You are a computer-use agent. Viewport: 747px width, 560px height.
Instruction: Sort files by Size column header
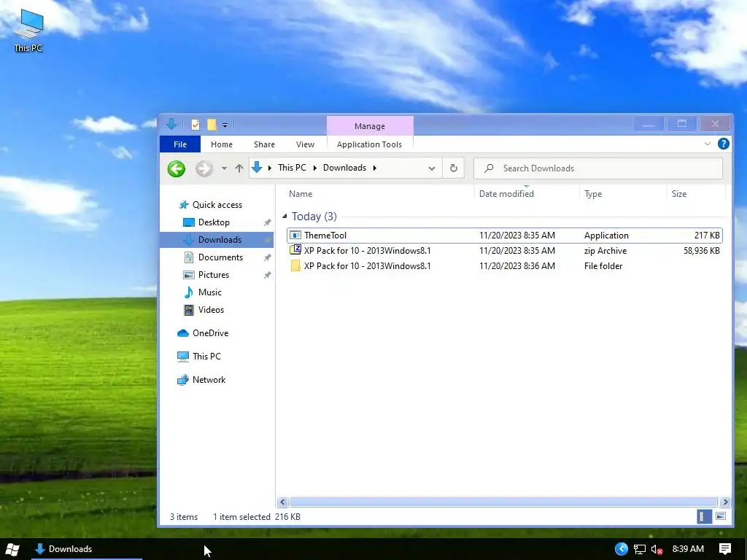pos(679,194)
